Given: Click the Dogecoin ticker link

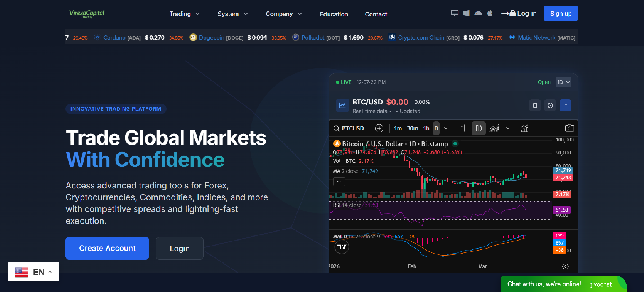Looking at the screenshot, I should tap(212, 38).
